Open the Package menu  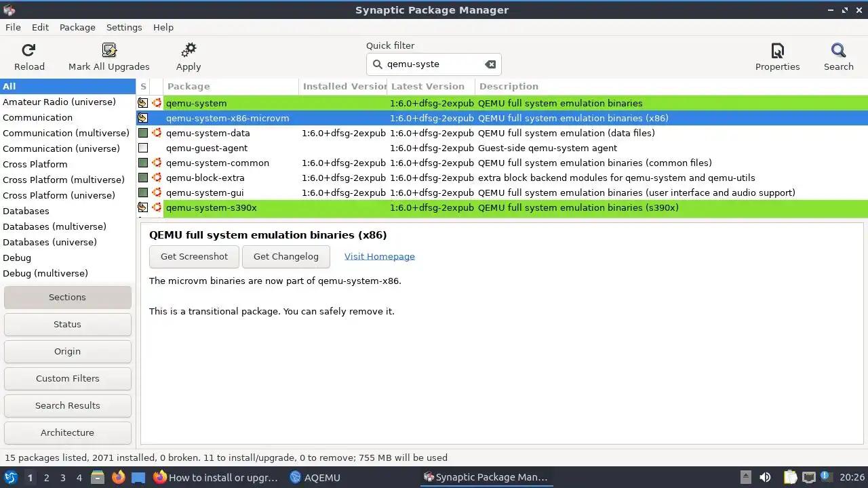(77, 27)
